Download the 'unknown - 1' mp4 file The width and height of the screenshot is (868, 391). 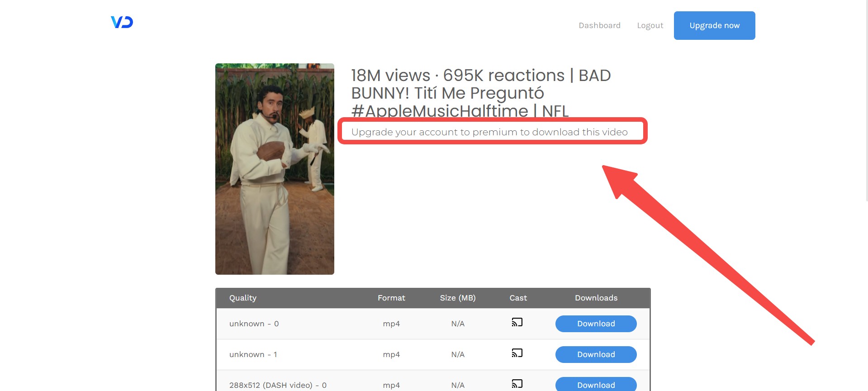(596, 354)
